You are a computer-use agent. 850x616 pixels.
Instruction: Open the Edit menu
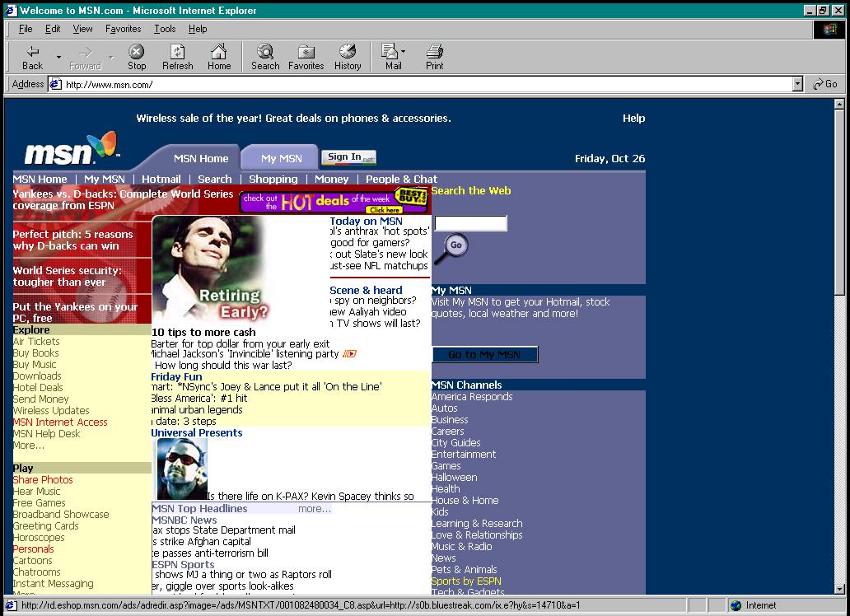coord(53,29)
